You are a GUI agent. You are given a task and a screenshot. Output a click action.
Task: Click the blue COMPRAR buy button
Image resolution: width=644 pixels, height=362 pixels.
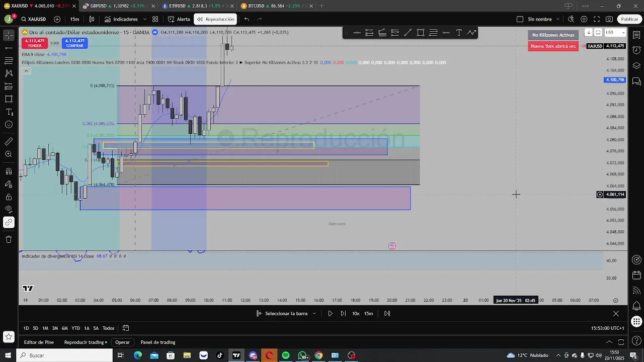click(x=74, y=43)
